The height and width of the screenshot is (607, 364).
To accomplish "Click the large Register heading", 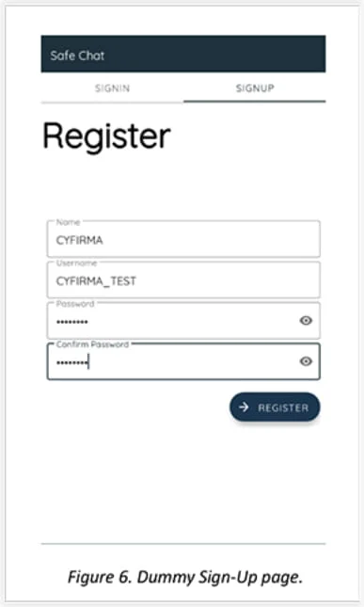I will 106,136.
